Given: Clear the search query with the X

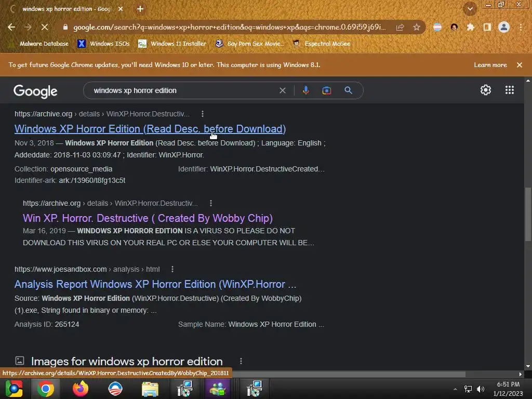Looking at the screenshot, I should pos(282,90).
